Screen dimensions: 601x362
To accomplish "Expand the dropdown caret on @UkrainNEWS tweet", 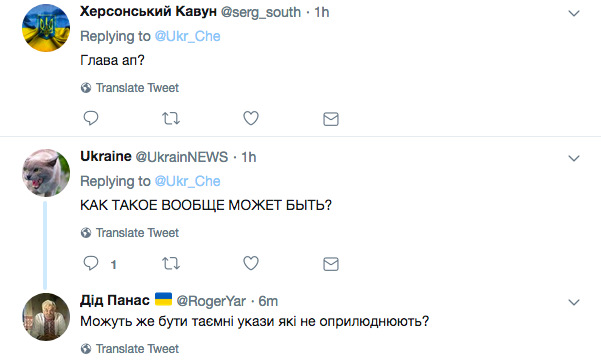I will point(574,158).
